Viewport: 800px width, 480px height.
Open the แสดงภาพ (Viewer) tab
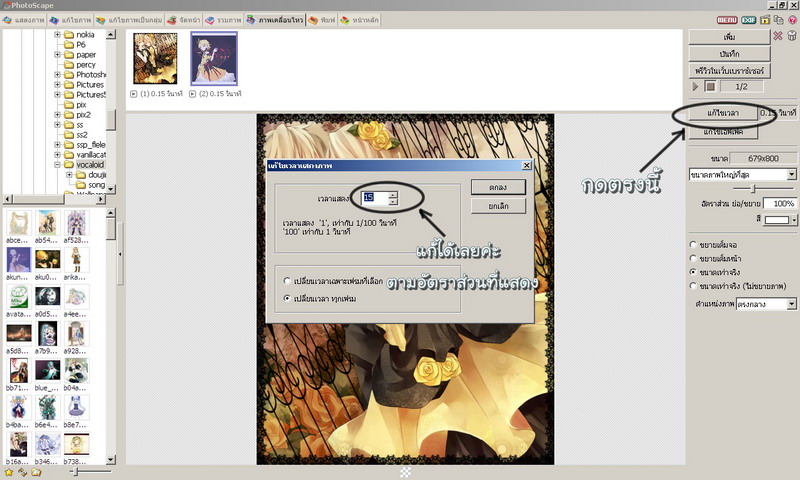pyautogui.click(x=23, y=20)
